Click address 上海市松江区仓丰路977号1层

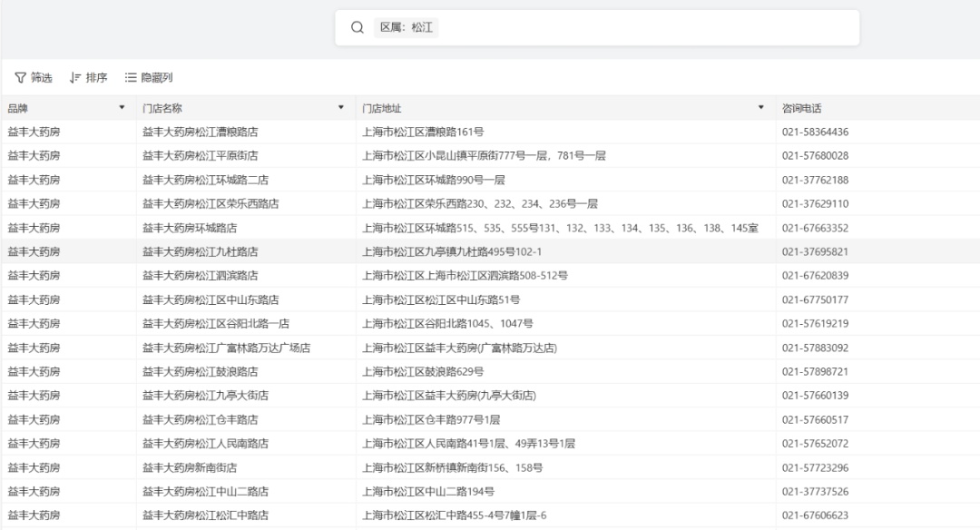pos(431,420)
